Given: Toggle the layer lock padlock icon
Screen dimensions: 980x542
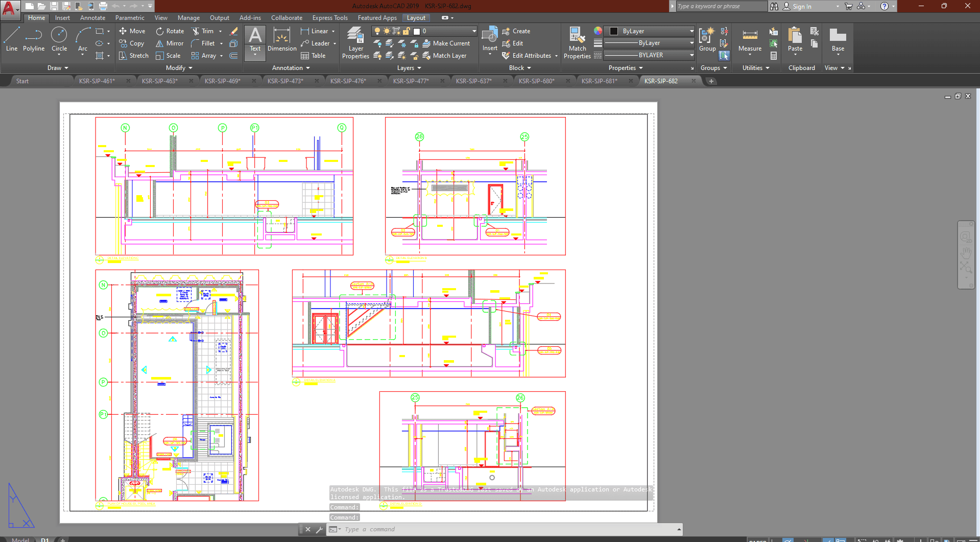Looking at the screenshot, I should (x=407, y=31).
